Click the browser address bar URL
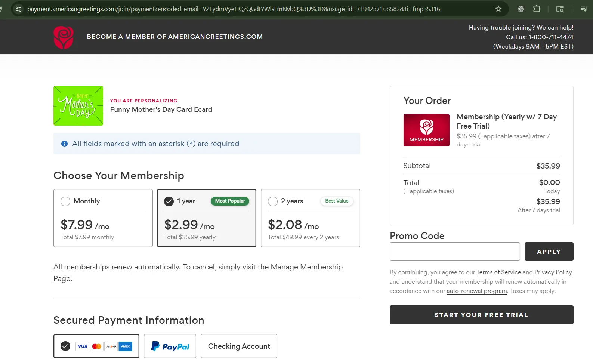593x364 pixels. point(234,9)
